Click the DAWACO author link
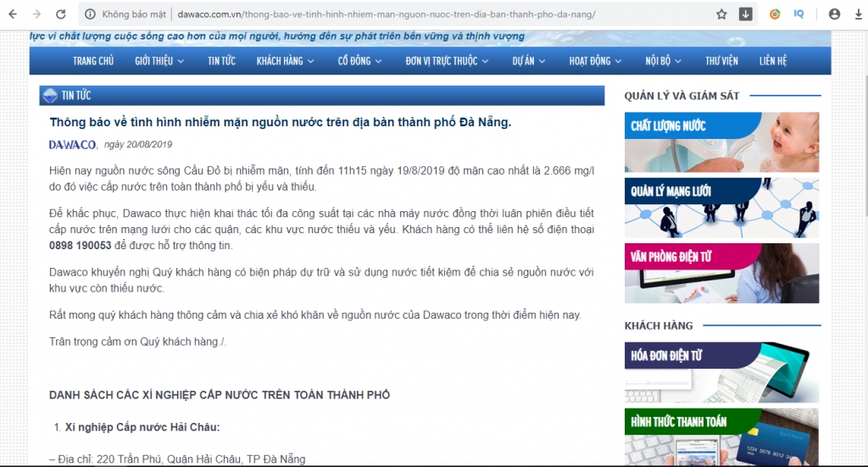 [73, 145]
